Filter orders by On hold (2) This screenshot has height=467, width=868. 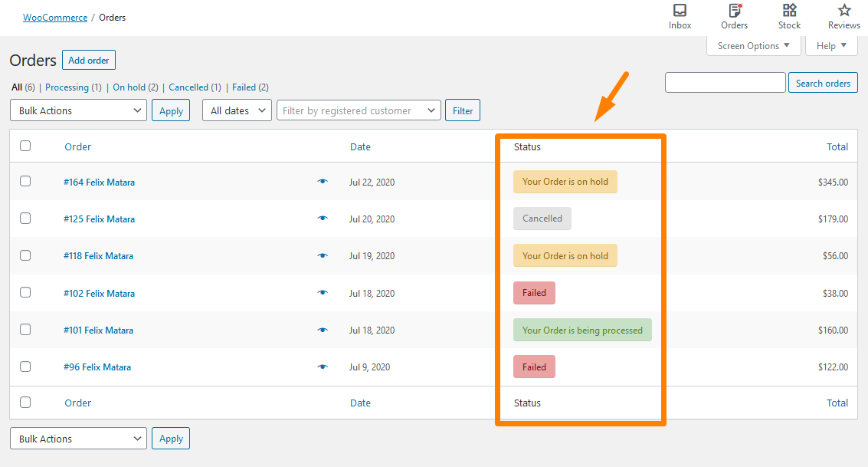[136, 87]
